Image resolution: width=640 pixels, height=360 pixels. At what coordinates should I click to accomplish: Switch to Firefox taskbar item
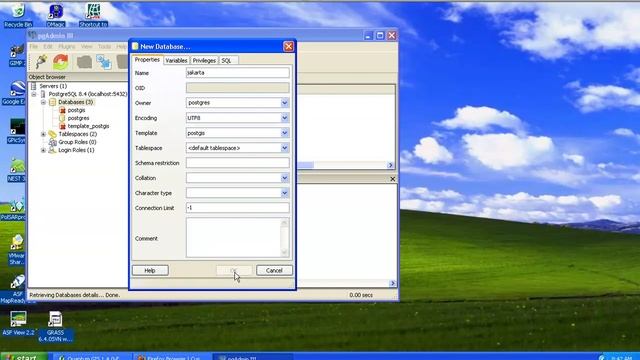pyautogui.click(x=171, y=358)
